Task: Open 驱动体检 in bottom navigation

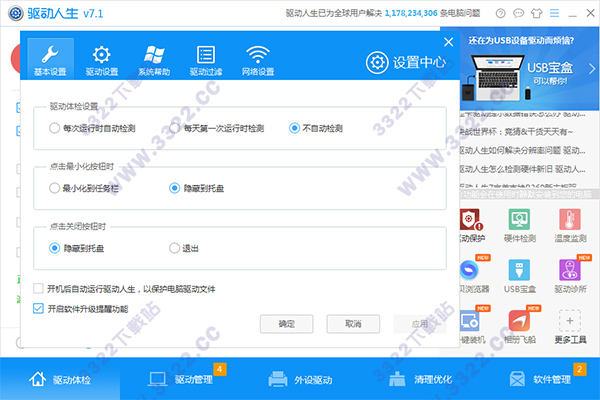Action: [x=60, y=379]
